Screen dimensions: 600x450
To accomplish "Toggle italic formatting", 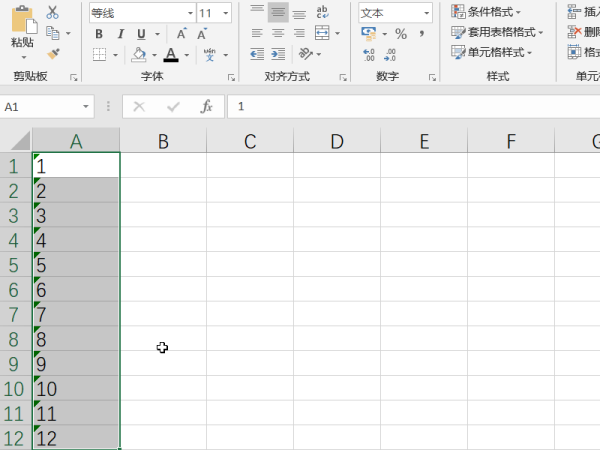I will pyautogui.click(x=121, y=34).
